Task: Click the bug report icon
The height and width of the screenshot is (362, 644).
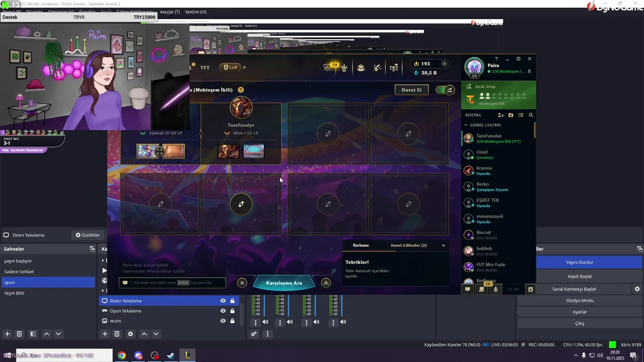Action: [530, 289]
